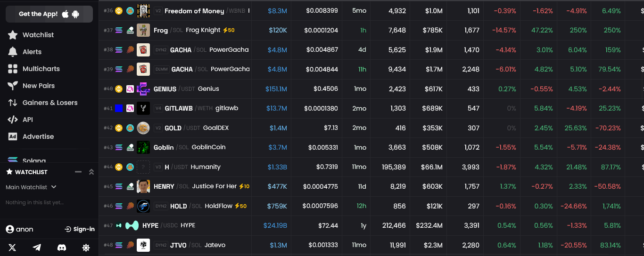This screenshot has width=644, height=256.
Task: Click the Get the App button
Action: tap(49, 14)
